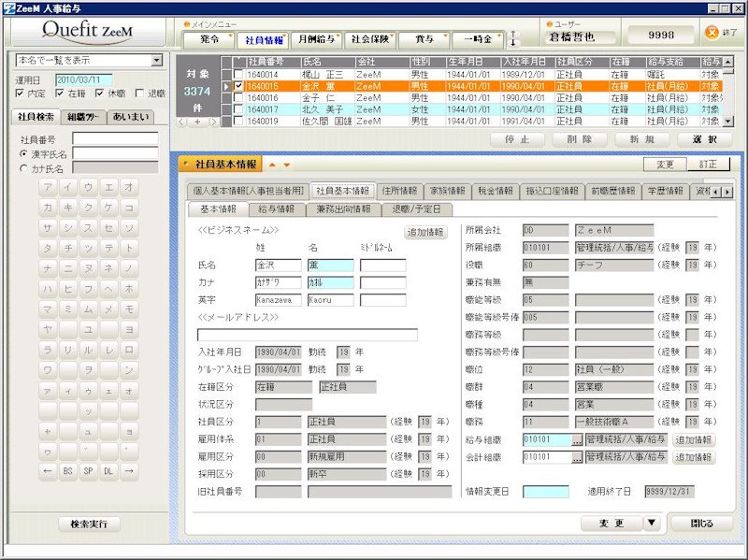Click the 閉じる button
The image size is (748, 560).
point(702,524)
